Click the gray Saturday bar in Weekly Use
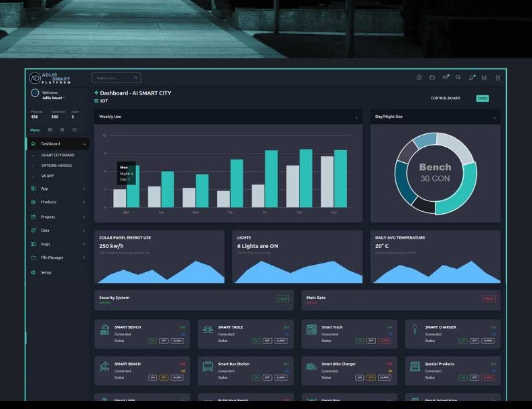This screenshot has width=532, height=409. click(292, 186)
